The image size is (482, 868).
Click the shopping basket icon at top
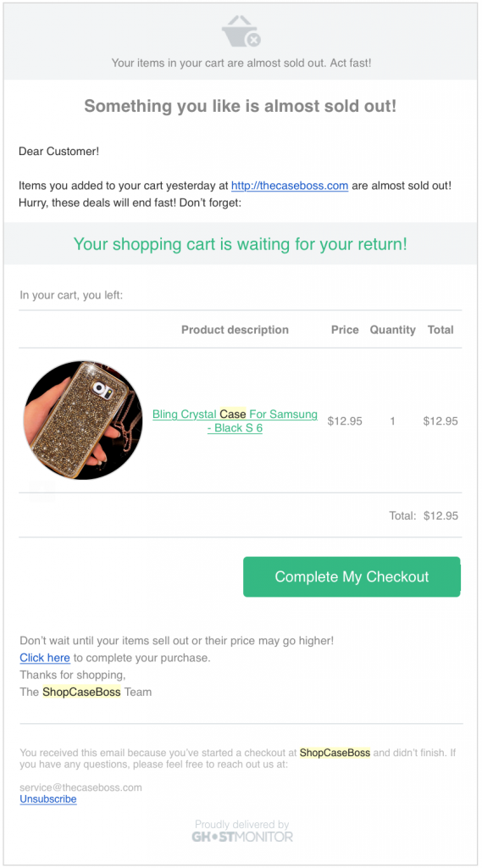(241, 31)
